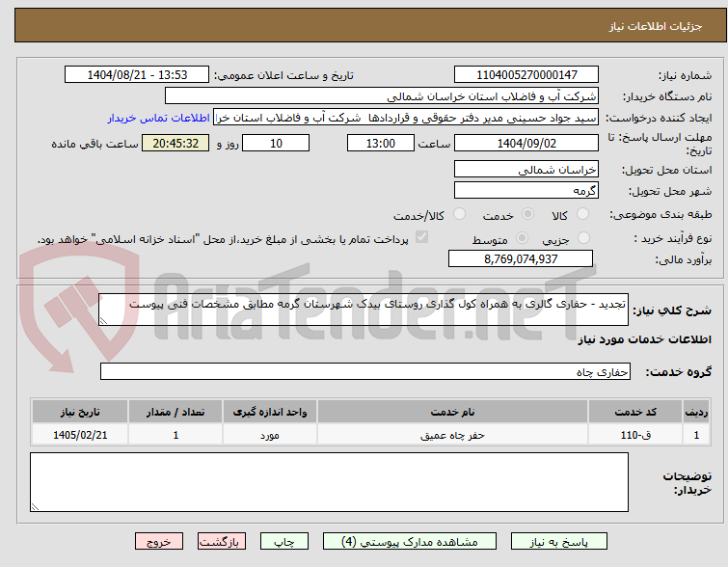
Task: Click the request creator field سید جواد حسینی
Action: 406,118
